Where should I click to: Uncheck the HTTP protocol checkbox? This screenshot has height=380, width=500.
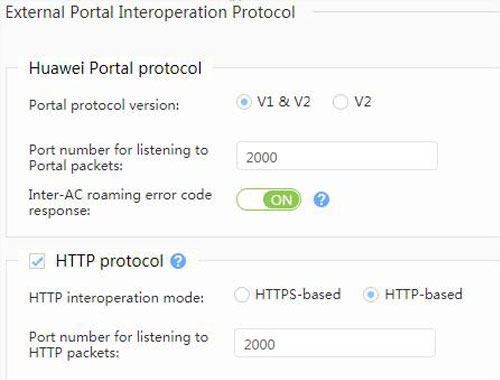[37, 261]
